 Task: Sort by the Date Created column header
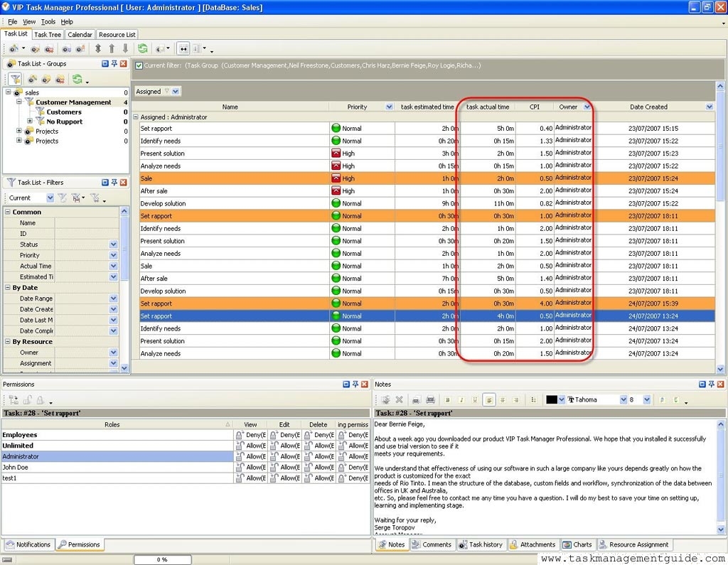pyautogui.click(x=648, y=107)
